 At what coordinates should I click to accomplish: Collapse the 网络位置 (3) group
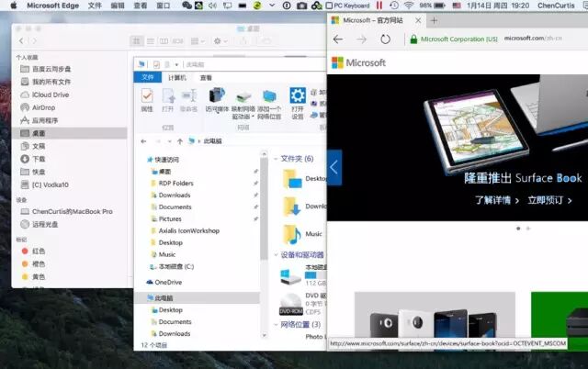pyautogui.click(x=276, y=324)
